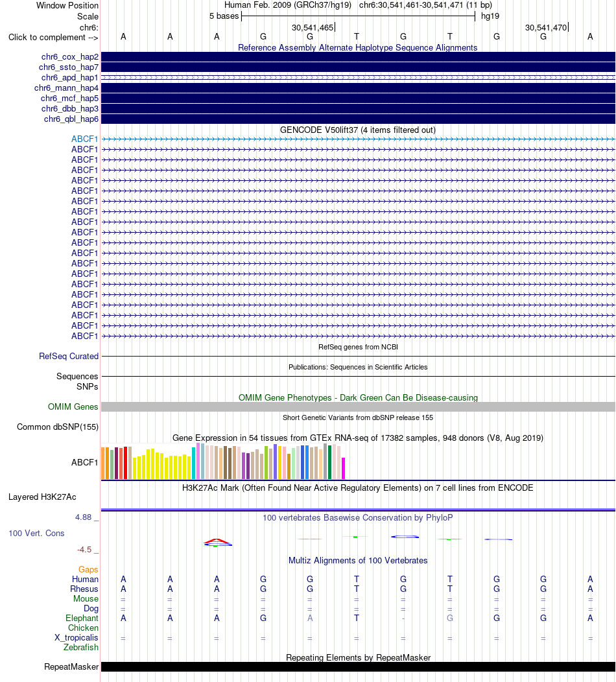
Task: Click the 30,541,470 coordinate marker
Action: (x=546, y=28)
